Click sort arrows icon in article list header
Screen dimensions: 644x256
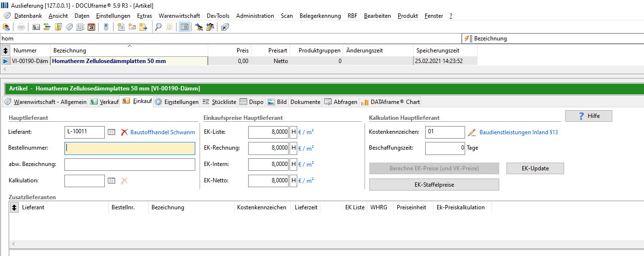click(6, 50)
